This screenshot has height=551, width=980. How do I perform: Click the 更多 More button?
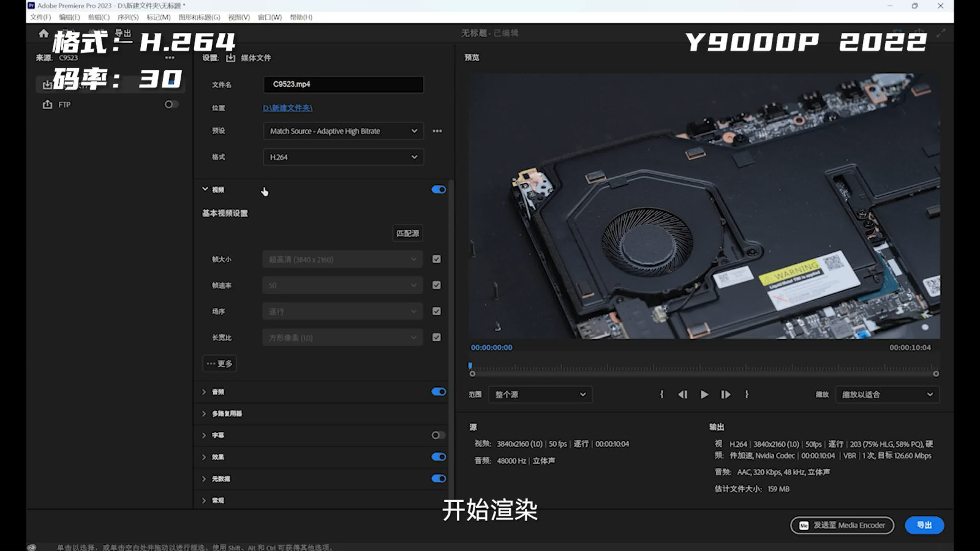coord(219,364)
